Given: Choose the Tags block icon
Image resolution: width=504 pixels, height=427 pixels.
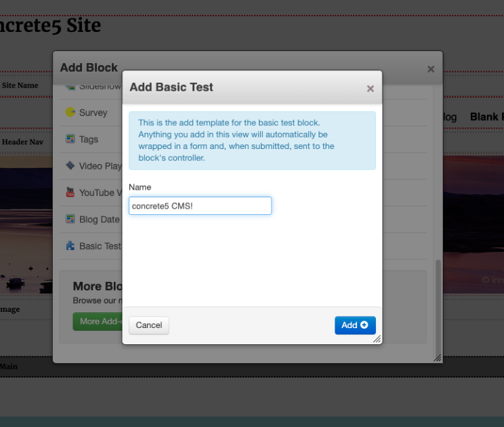Looking at the screenshot, I should (70, 139).
